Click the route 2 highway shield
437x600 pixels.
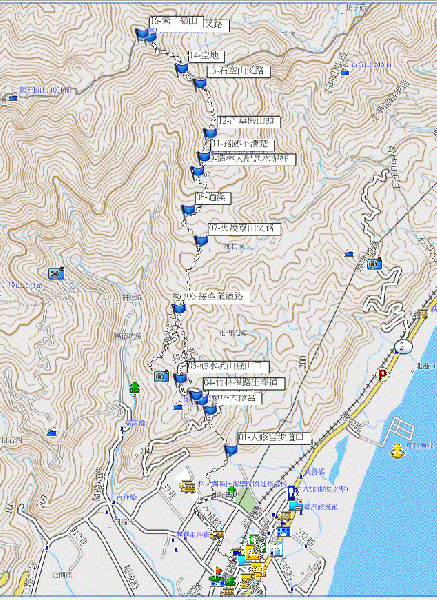coord(401,347)
